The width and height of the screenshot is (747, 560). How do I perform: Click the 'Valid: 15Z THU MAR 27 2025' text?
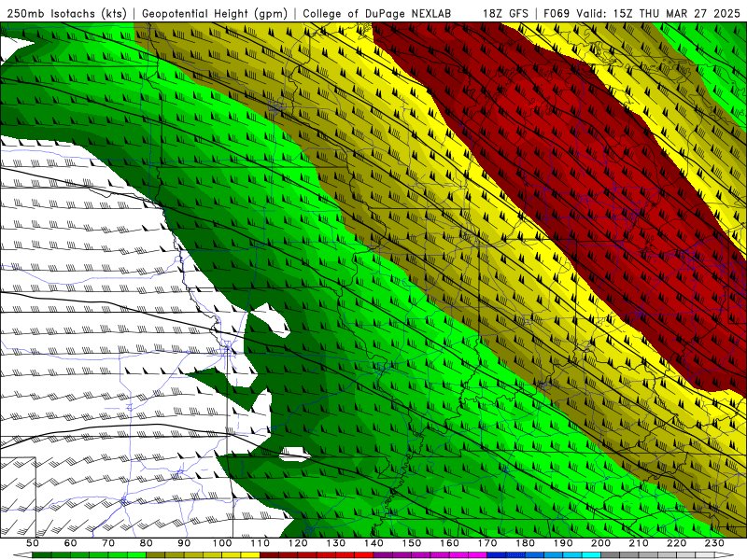click(658, 13)
